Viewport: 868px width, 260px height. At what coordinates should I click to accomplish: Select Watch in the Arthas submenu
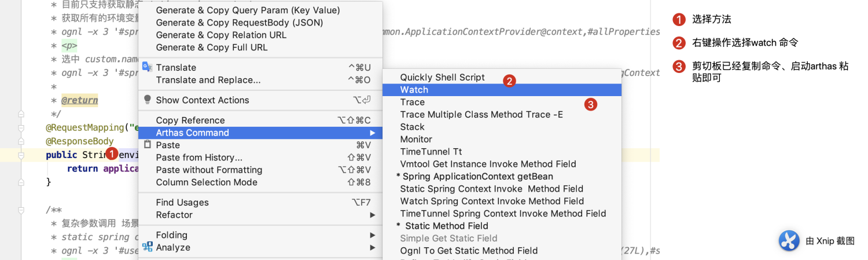coord(414,90)
